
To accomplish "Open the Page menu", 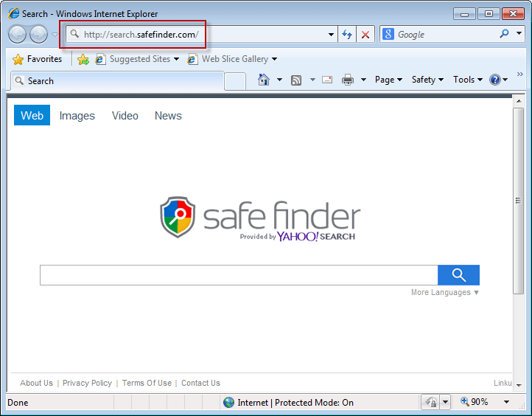I will click(x=388, y=80).
